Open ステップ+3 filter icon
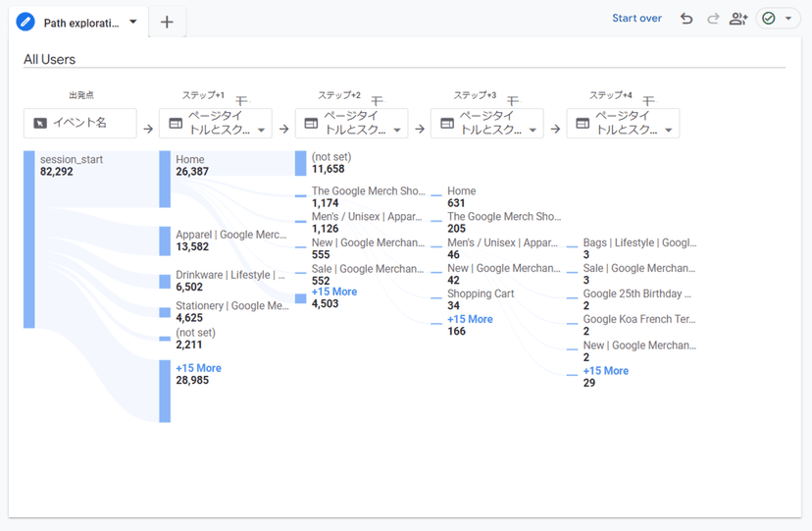Screen dimensions: 812x531 coord(513,100)
